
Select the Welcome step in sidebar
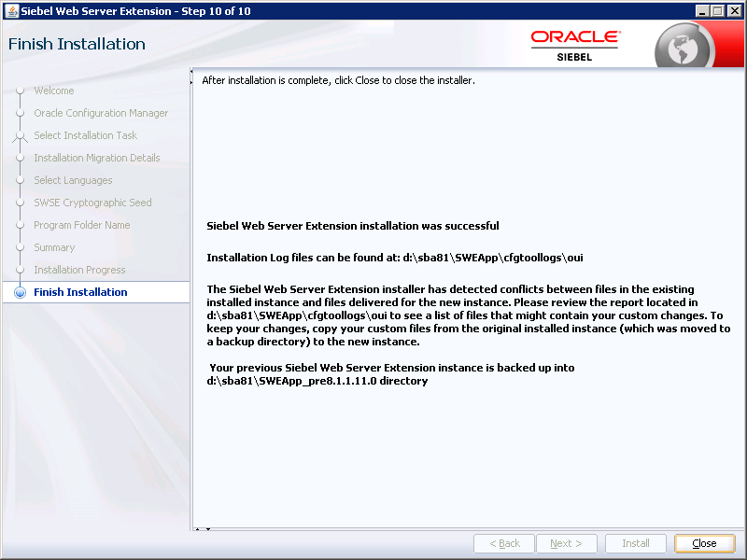(x=54, y=91)
